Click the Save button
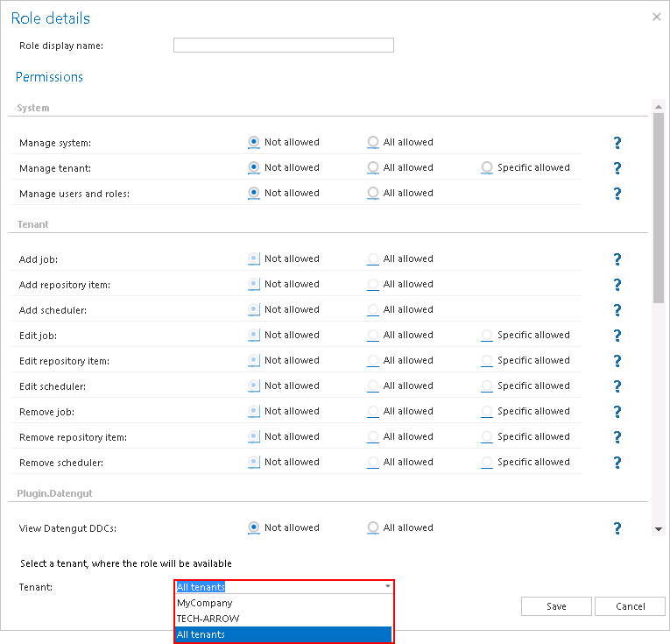This screenshot has height=644, width=670. coord(556,606)
